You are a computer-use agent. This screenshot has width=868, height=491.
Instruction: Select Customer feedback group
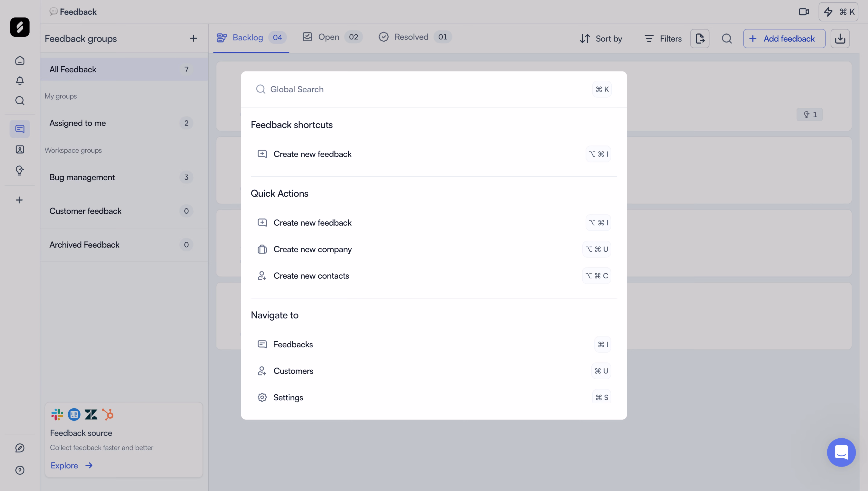124,211
